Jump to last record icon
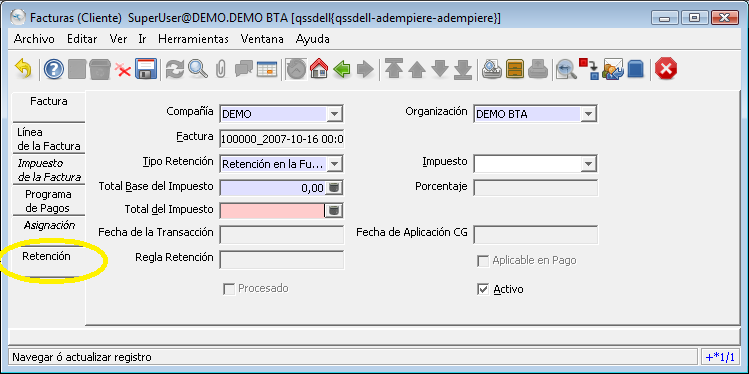The height and width of the screenshot is (374, 749). (x=462, y=70)
